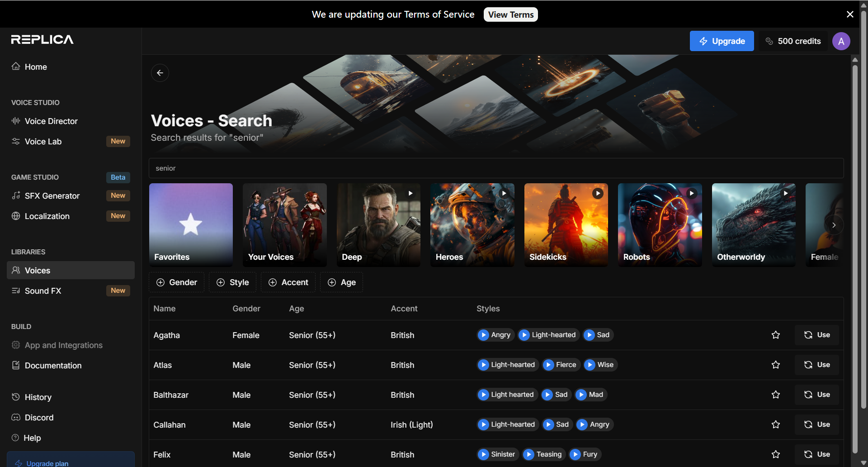Play Callahan's Light-hearted style sample
The width and height of the screenshot is (868, 467).
483,424
